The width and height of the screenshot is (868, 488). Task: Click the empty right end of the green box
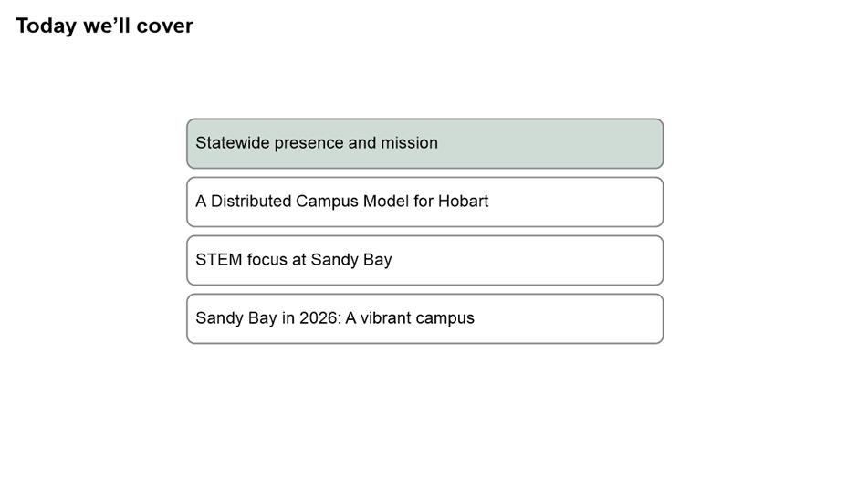coord(593,143)
